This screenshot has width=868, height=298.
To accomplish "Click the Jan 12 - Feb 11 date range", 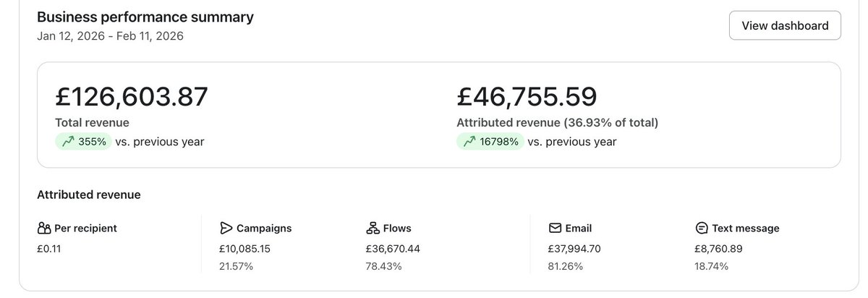I will pyautogui.click(x=110, y=35).
